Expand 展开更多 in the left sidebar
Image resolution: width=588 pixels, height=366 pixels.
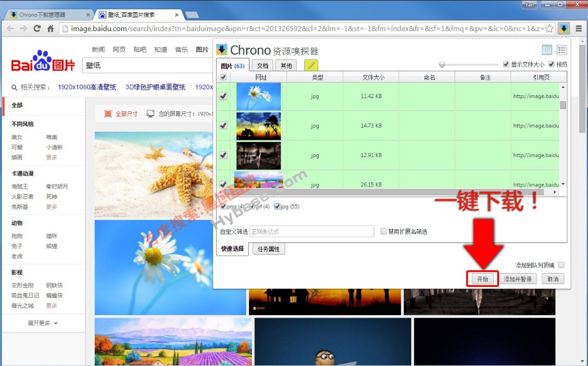coord(42,323)
